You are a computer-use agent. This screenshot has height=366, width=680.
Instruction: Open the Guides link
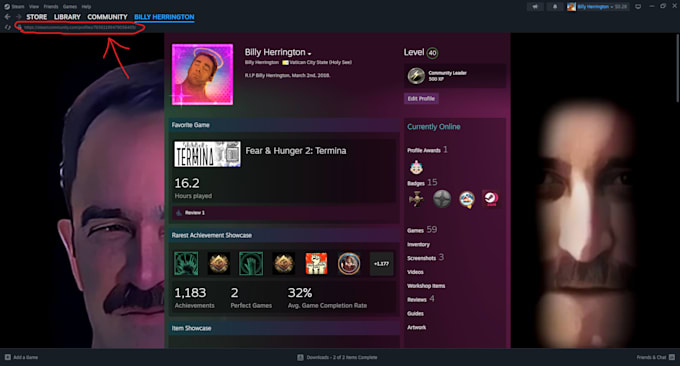[415, 314]
